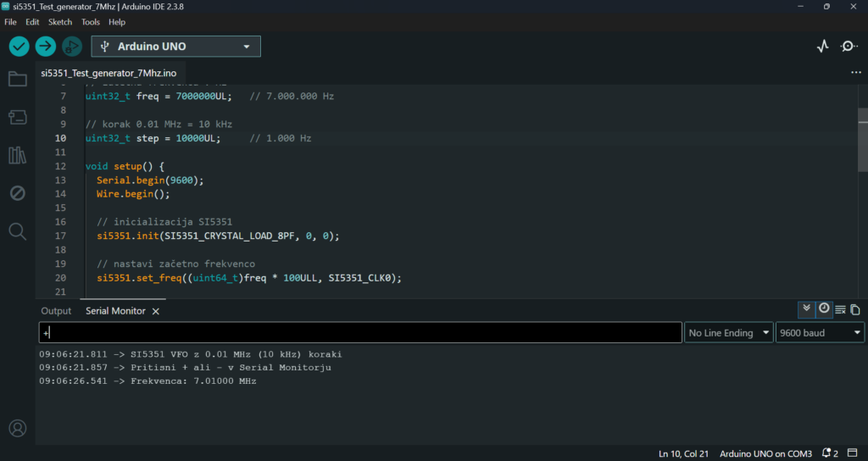Toggle timestamp clock in Serial Monitor
Viewport: 868px width, 461px height.
click(x=824, y=309)
